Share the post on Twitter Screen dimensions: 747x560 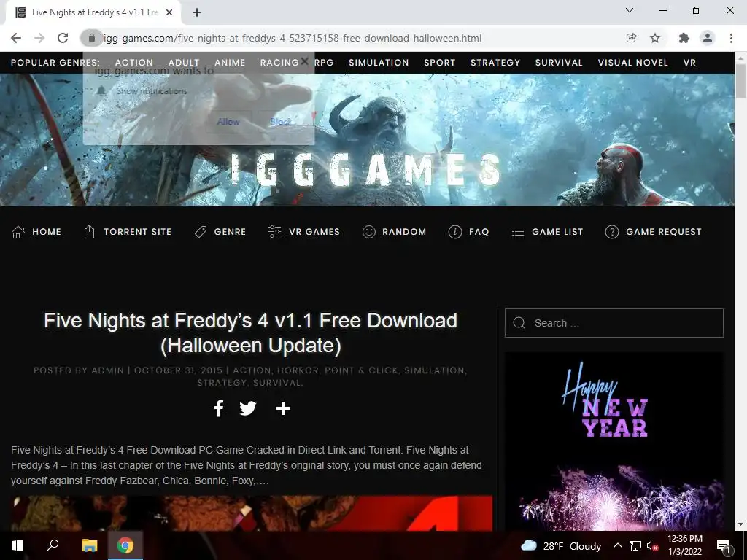pyautogui.click(x=248, y=408)
